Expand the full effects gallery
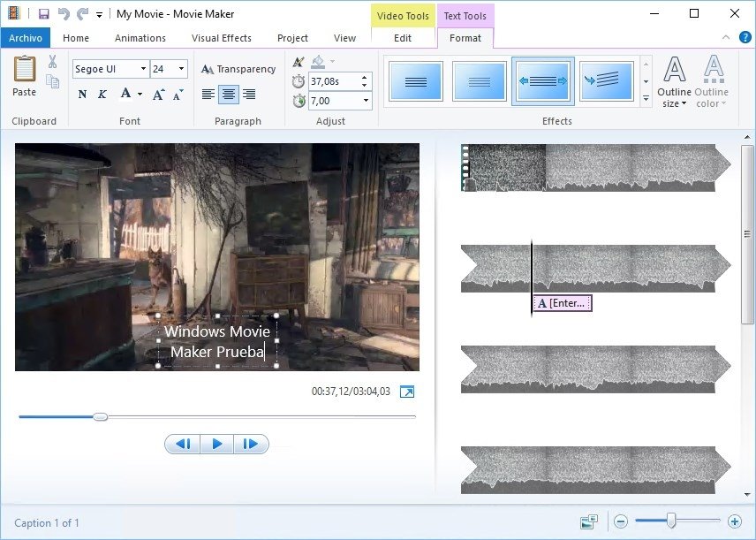 646,99
